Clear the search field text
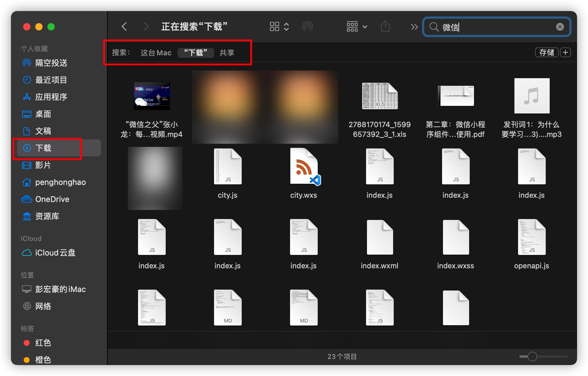588x376 pixels. pyautogui.click(x=560, y=27)
